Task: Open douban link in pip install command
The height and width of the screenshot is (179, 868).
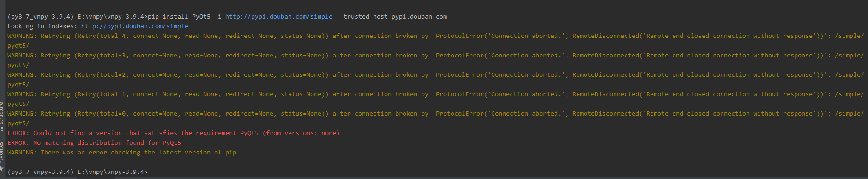Action: 278,16
